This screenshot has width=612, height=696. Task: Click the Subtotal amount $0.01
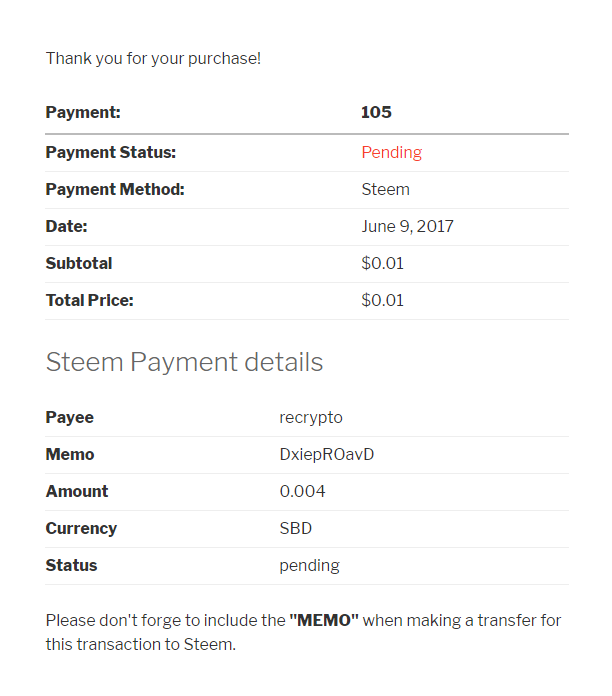click(x=382, y=263)
